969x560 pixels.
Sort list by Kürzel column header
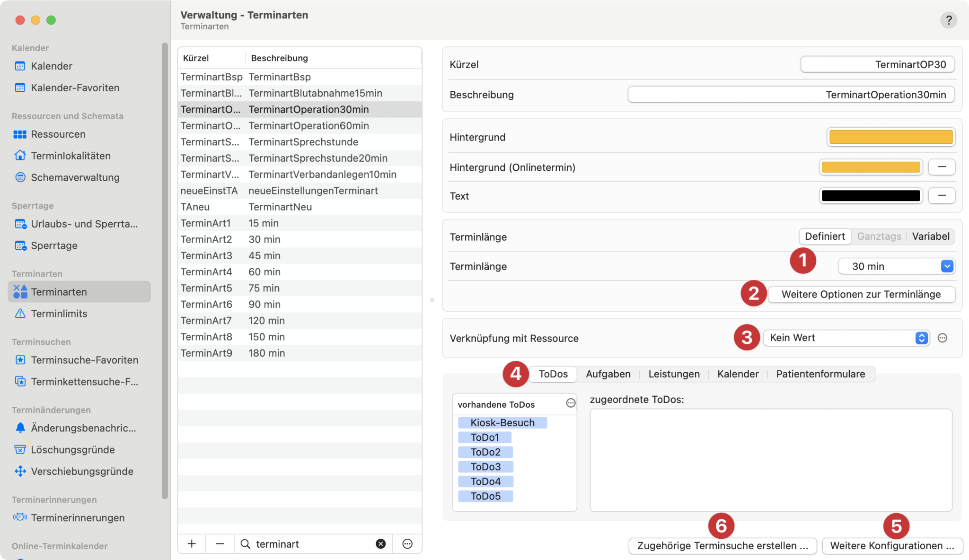211,58
